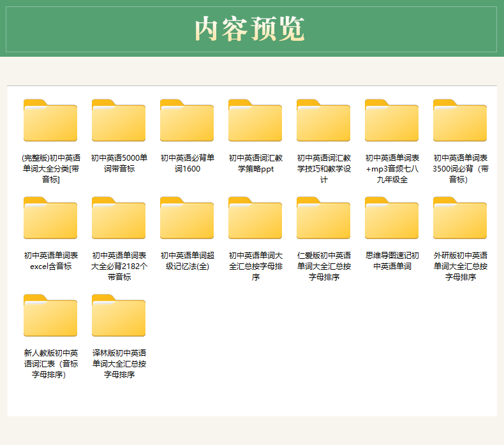Open folder icon for 初中英语词汇教学策略ppt
The height and width of the screenshot is (445, 504).
(255, 120)
